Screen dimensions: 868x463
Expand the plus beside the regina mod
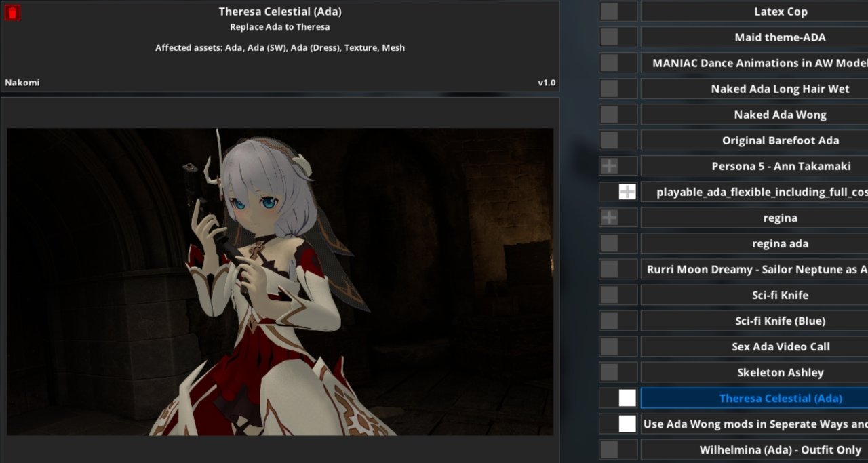click(610, 218)
